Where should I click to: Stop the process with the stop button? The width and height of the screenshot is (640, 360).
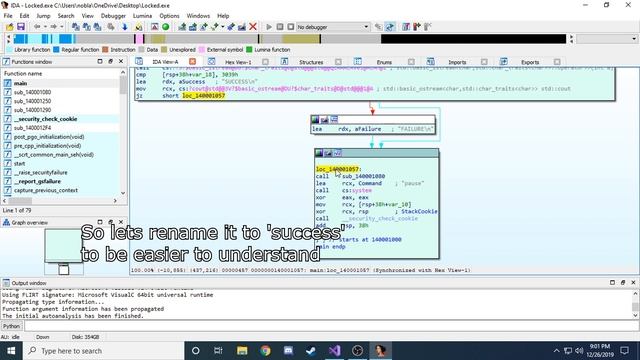(291, 27)
